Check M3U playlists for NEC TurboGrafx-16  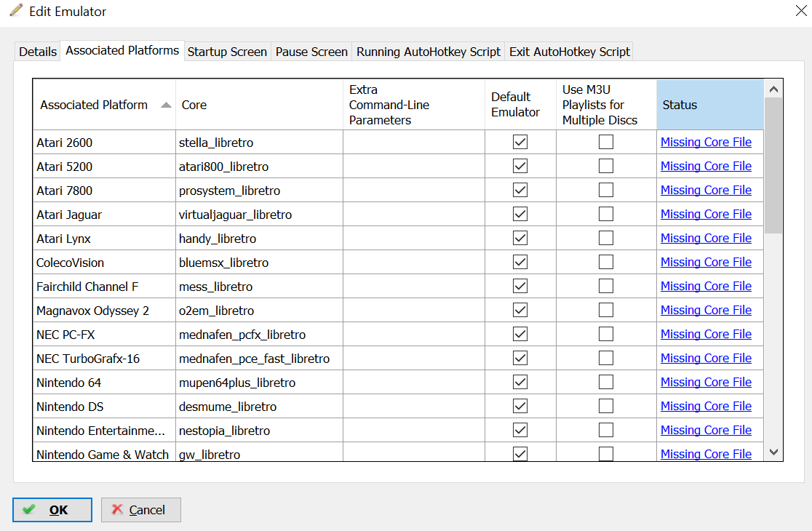[x=606, y=358]
